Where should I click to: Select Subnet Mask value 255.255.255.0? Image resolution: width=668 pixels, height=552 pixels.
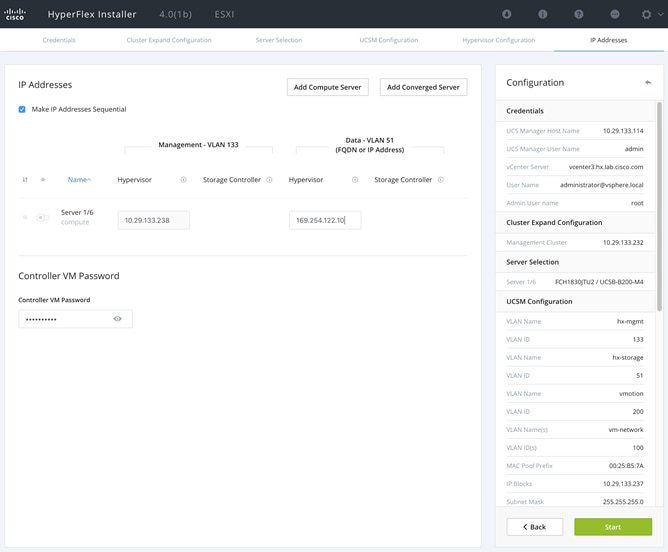(623, 502)
